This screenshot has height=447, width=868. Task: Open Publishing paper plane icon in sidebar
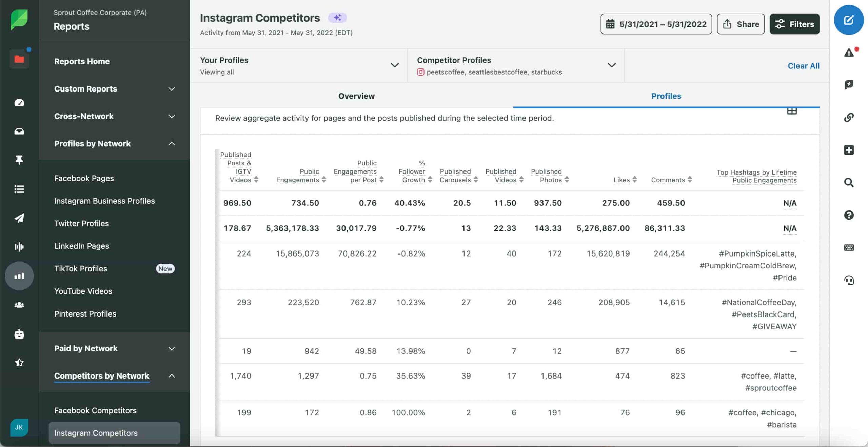click(x=19, y=218)
